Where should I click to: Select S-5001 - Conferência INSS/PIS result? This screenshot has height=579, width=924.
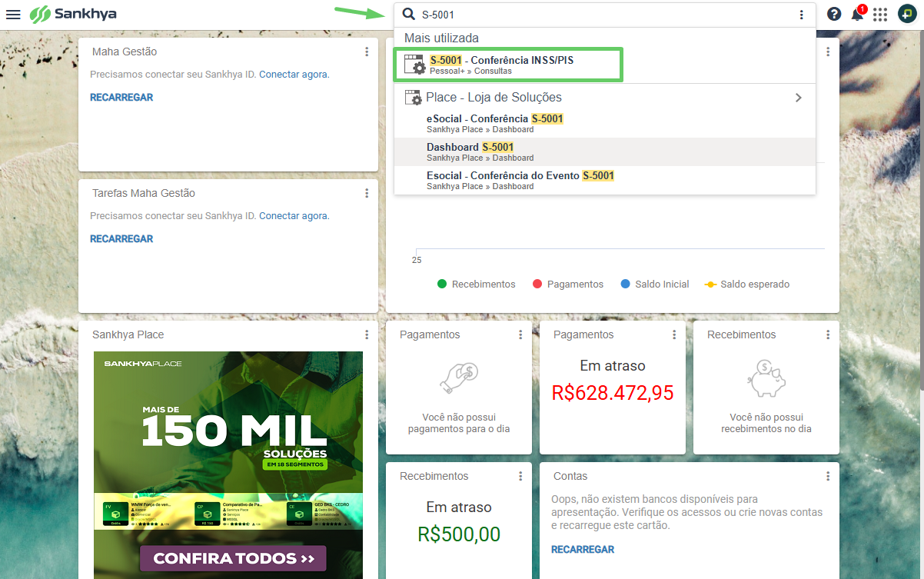(x=507, y=65)
